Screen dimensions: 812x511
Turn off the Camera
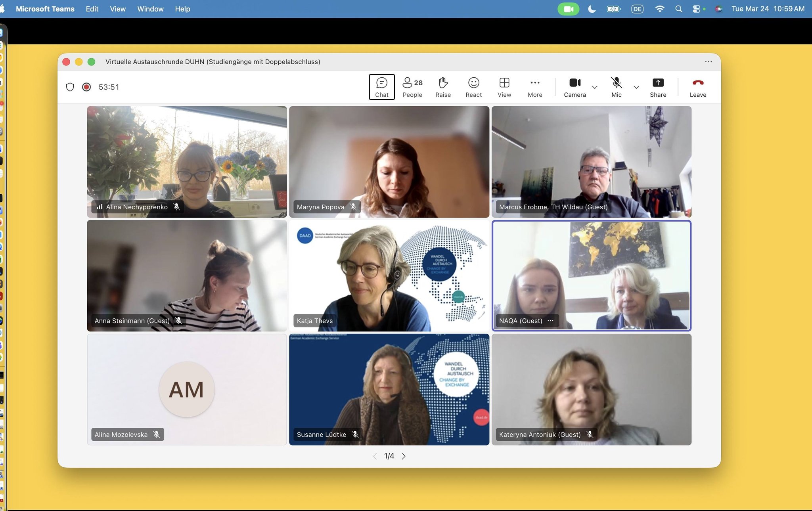[x=575, y=87]
